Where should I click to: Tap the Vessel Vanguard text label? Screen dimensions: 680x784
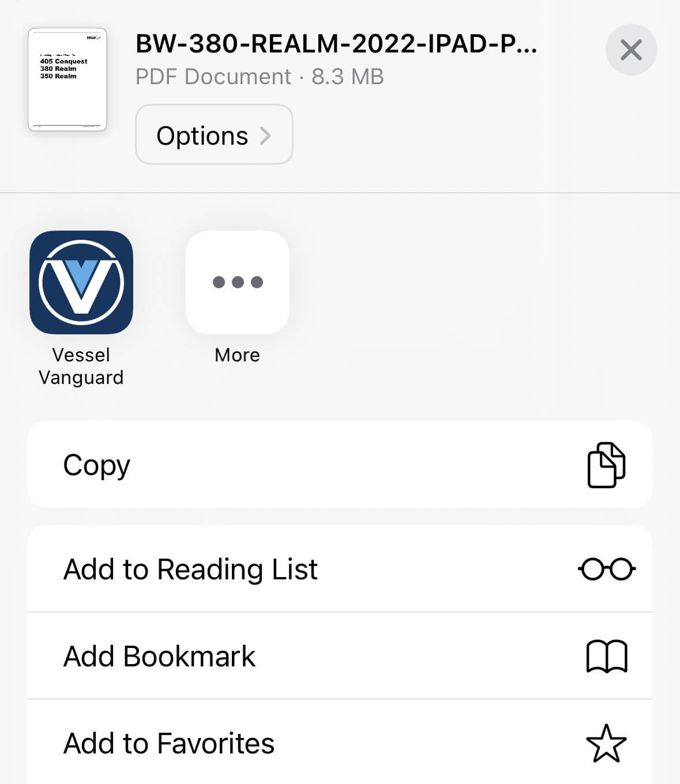coord(81,366)
